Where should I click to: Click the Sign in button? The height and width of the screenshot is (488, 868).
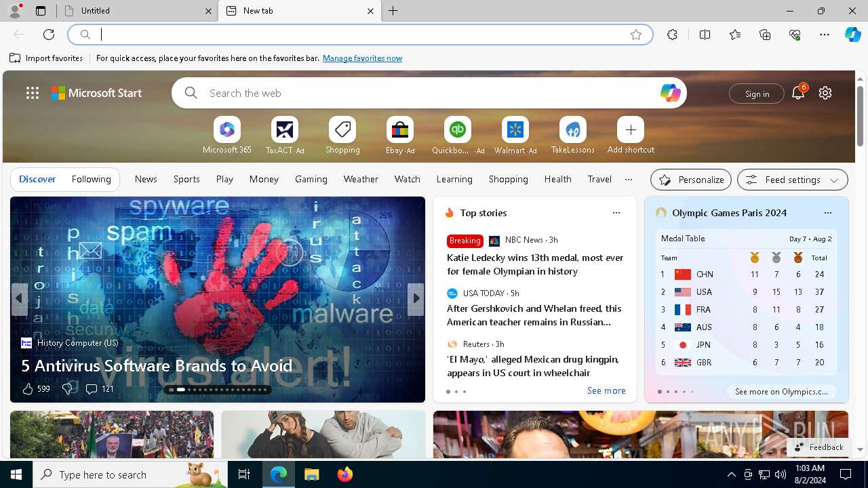(x=757, y=94)
